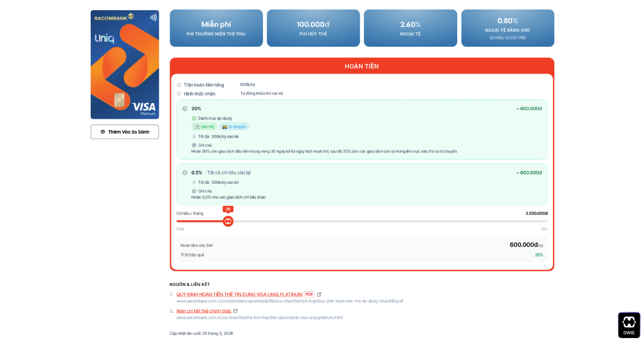Viewport: 644px width, 345px height.
Task: Click the 3.000.000đ monthly spending value
Action: click(536, 213)
